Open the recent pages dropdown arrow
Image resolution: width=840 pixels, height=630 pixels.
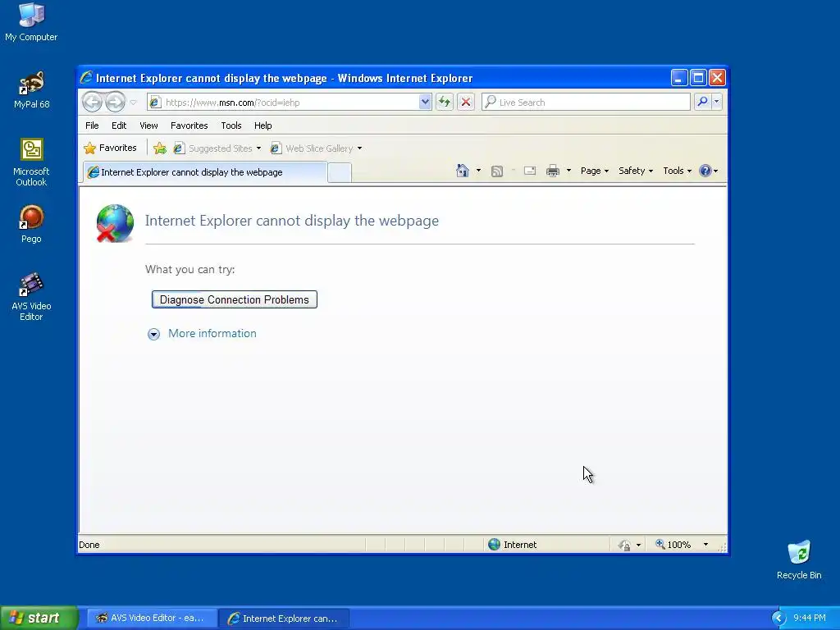point(134,103)
